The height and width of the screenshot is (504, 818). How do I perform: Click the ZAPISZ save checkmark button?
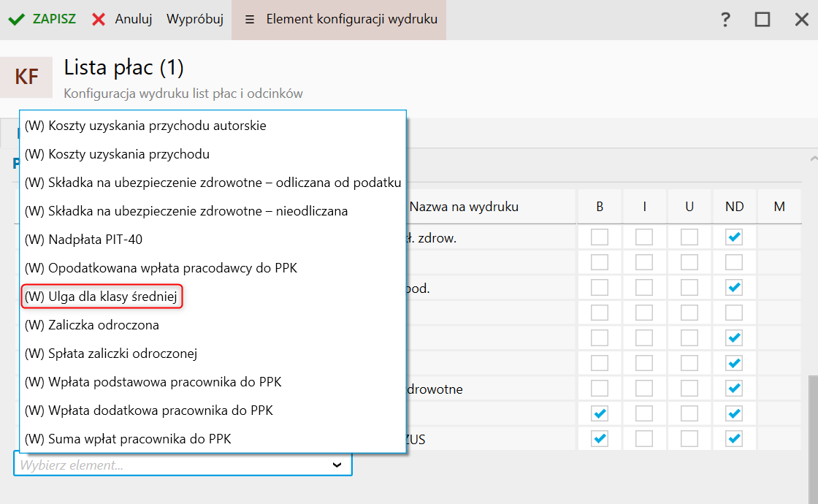(42, 20)
